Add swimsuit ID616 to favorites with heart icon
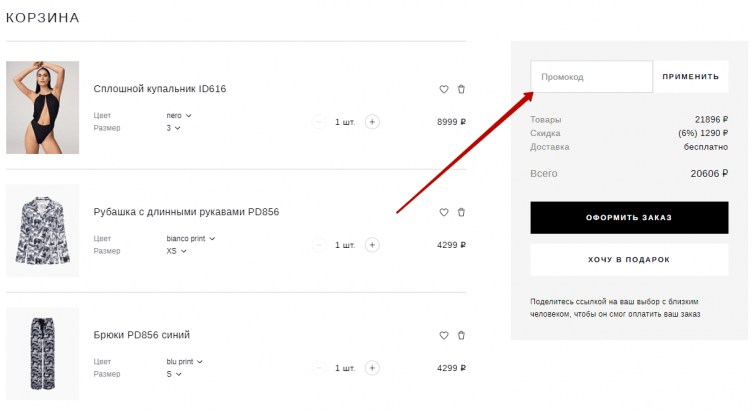The width and height of the screenshot is (752, 410). pyautogui.click(x=444, y=89)
